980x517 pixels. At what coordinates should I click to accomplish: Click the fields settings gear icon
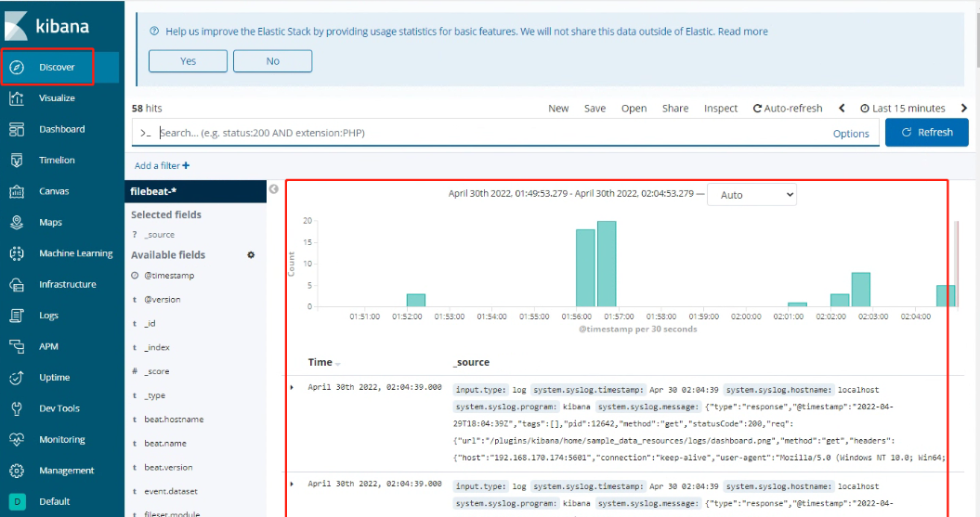coord(251,254)
